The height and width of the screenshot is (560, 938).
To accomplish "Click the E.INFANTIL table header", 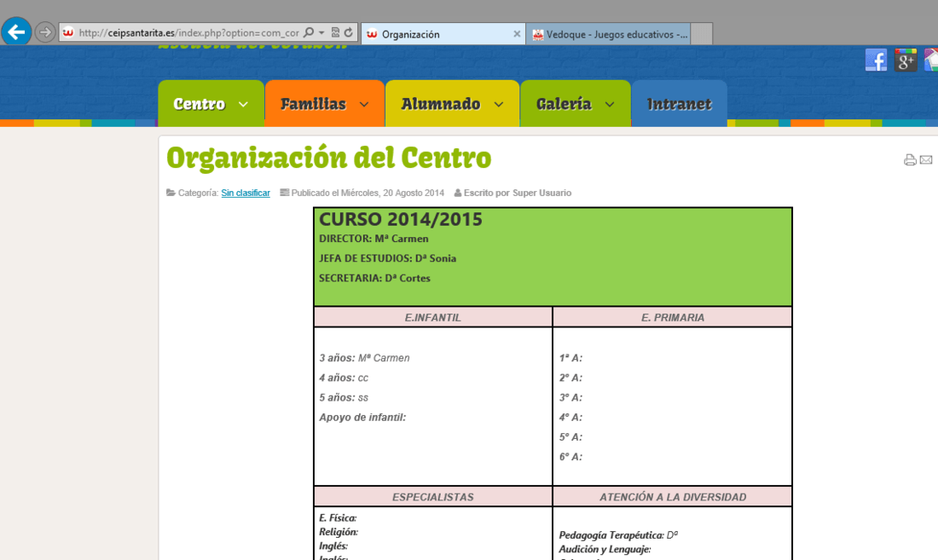I will [433, 317].
